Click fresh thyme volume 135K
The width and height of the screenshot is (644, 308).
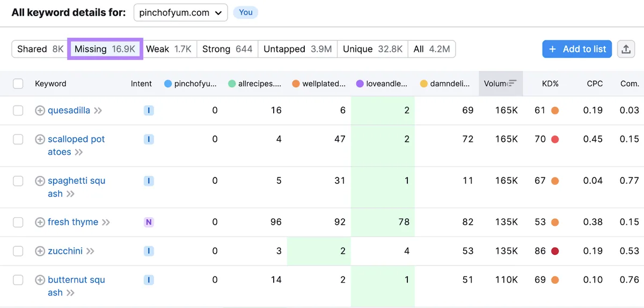(507, 222)
